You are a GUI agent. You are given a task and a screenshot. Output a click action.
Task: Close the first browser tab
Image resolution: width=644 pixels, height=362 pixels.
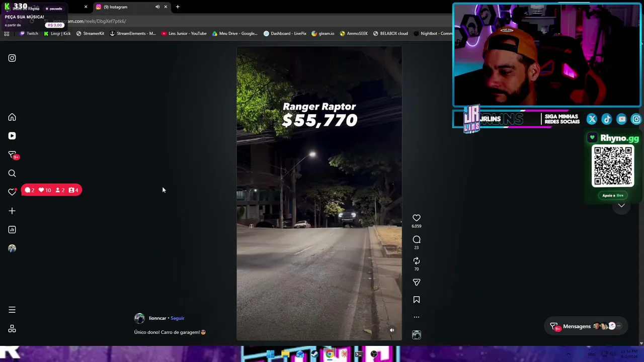(86, 7)
